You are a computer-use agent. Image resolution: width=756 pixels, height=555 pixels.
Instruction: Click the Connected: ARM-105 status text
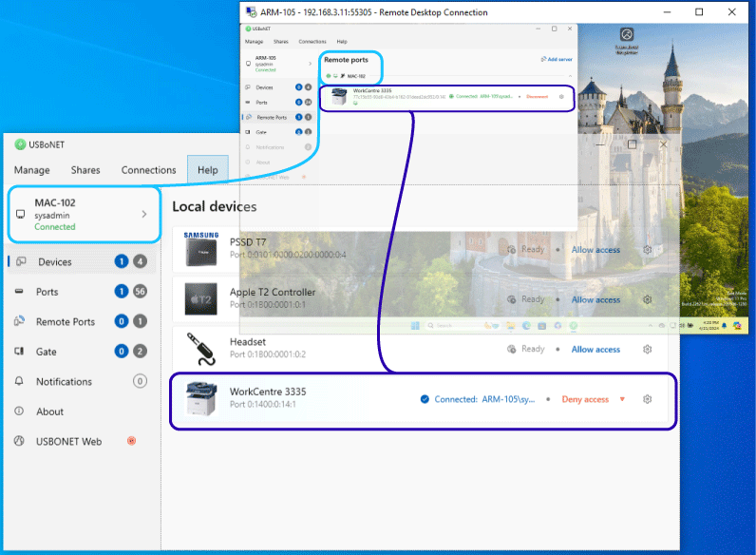[x=484, y=399]
